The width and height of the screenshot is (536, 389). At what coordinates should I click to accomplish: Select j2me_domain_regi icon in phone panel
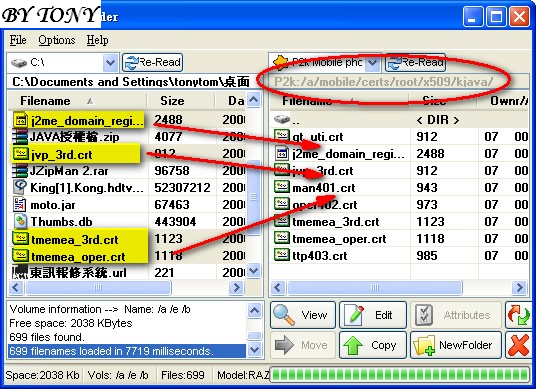click(x=282, y=153)
